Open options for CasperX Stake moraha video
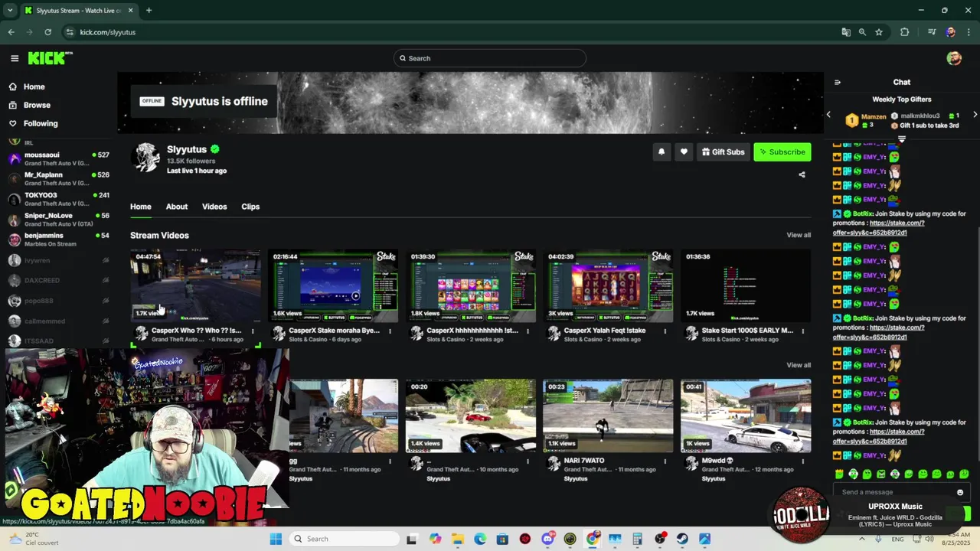 (x=390, y=331)
